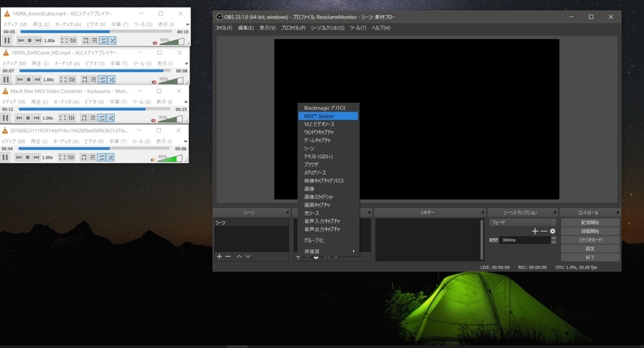Stop playback in the DriftCurve_HD VLC window
The image size is (644, 348).
(x=29, y=79)
